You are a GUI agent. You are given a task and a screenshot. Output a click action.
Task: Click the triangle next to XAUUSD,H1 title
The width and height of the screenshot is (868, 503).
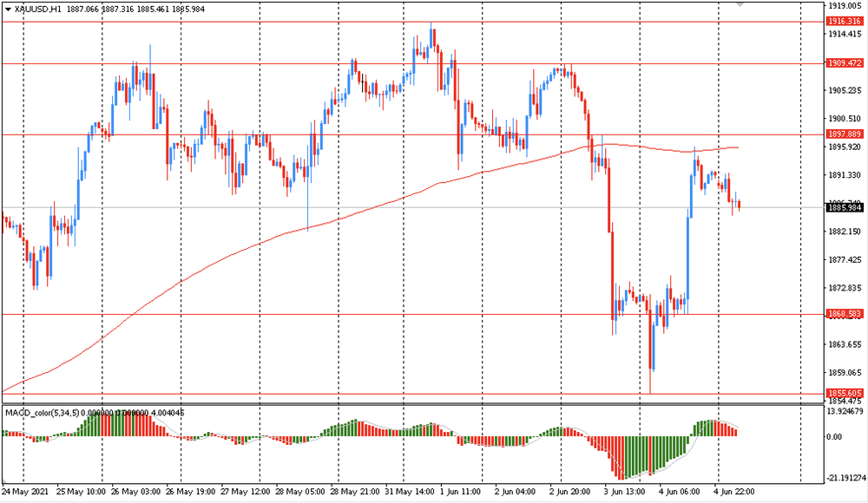coord(8,10)
